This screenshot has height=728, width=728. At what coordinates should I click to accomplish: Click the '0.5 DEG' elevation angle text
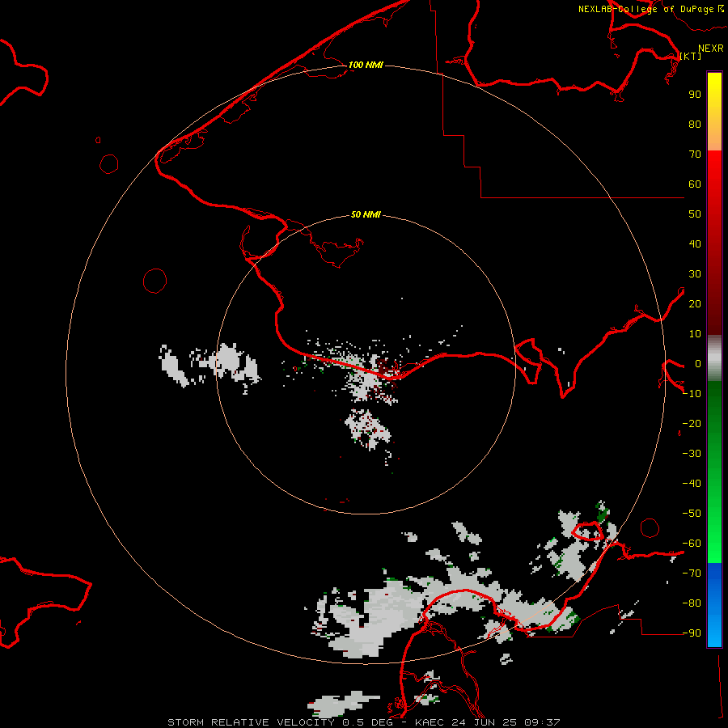(367, 722)
